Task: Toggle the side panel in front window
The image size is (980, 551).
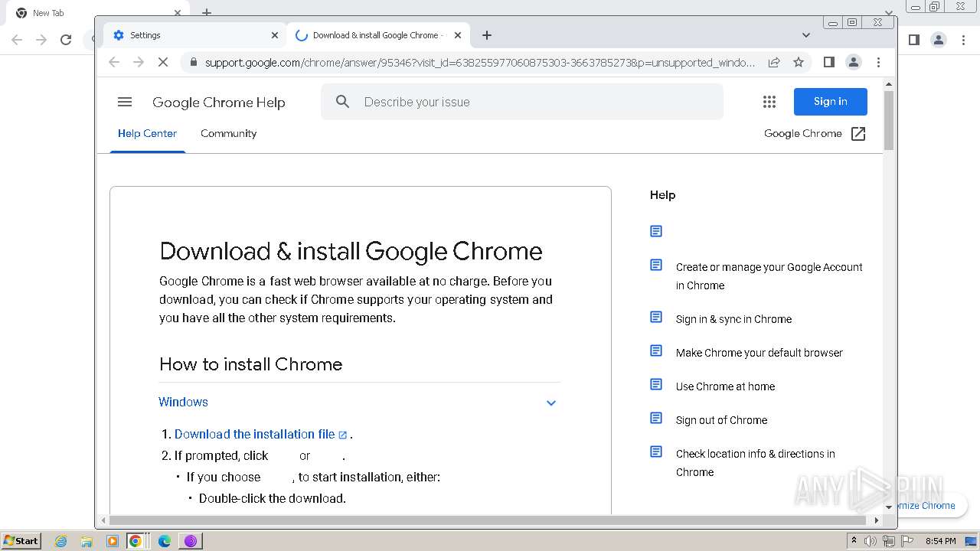Action: click(x=828, y=62)
